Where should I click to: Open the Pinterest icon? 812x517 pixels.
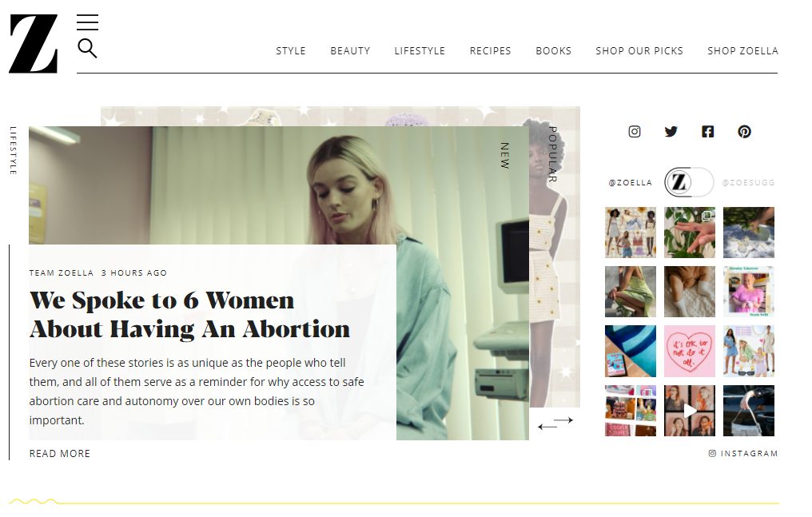point(745,132)
